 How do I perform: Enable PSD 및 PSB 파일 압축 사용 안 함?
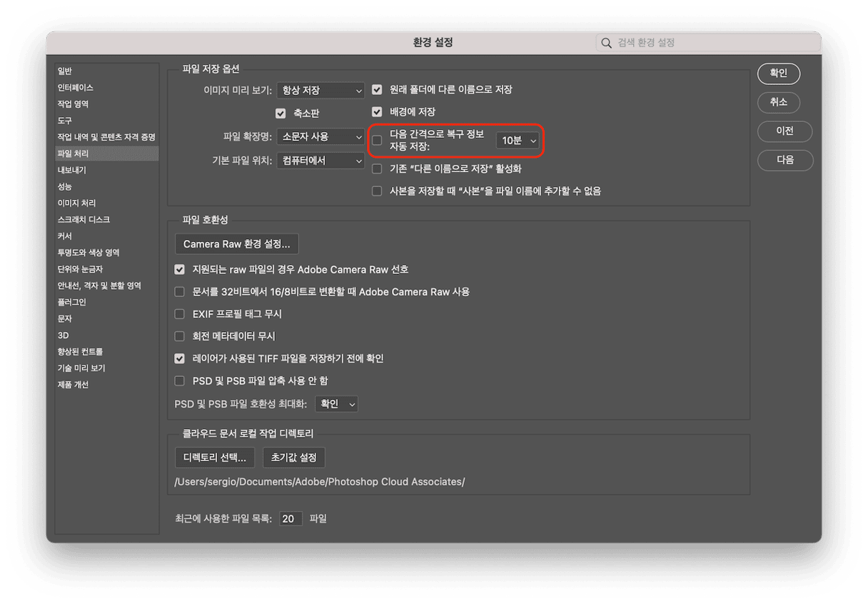click(180, 381)
